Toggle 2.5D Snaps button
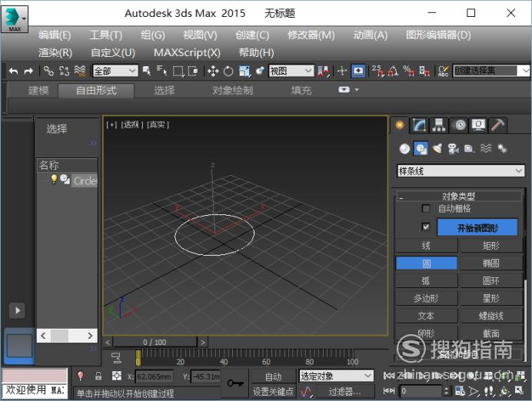 377,71
